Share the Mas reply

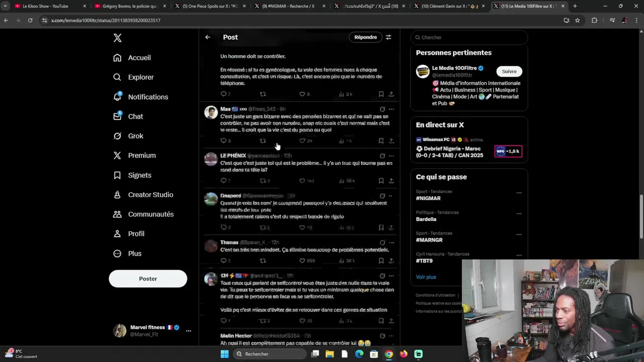[391, 141]
